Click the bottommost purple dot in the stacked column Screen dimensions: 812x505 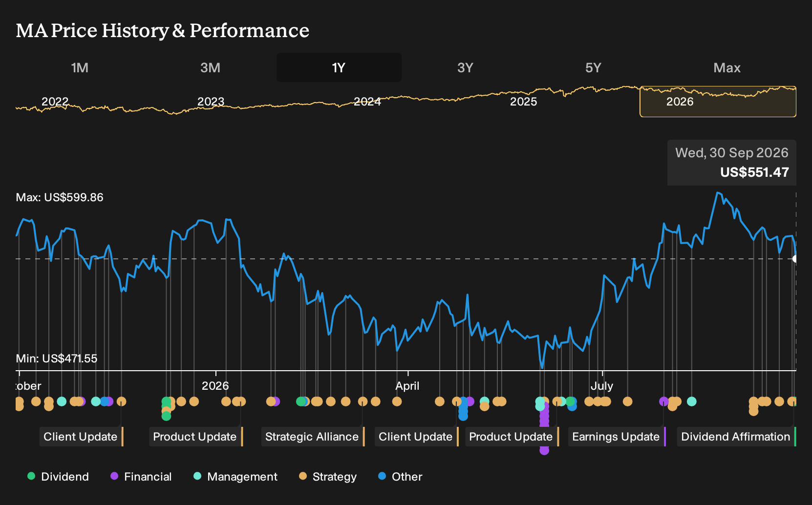pos(544,450)
